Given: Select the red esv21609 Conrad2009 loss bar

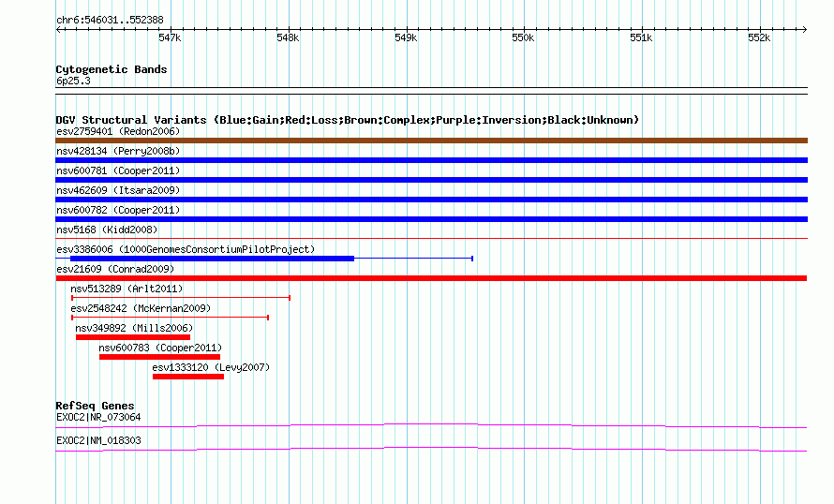Looking at the screenshot, I should pos(431,278).
